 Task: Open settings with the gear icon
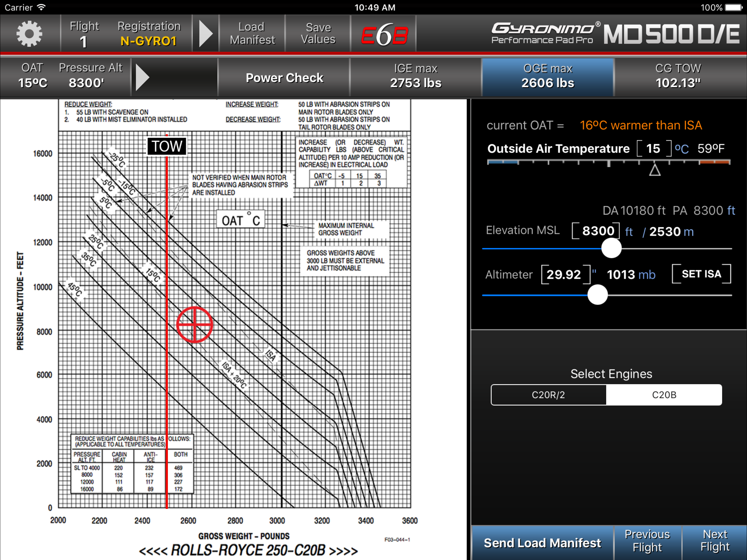pos(30,33)
